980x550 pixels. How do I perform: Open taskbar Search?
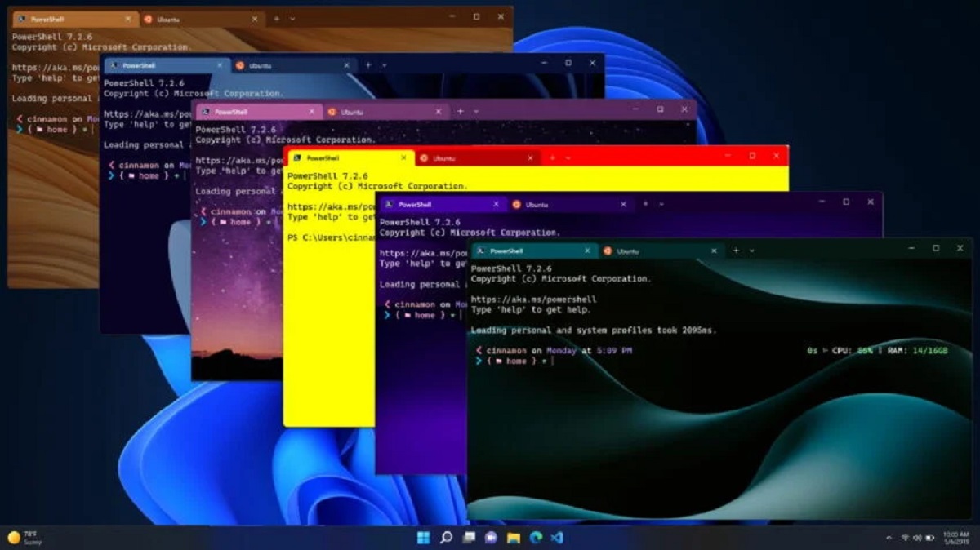click(446, 538)
